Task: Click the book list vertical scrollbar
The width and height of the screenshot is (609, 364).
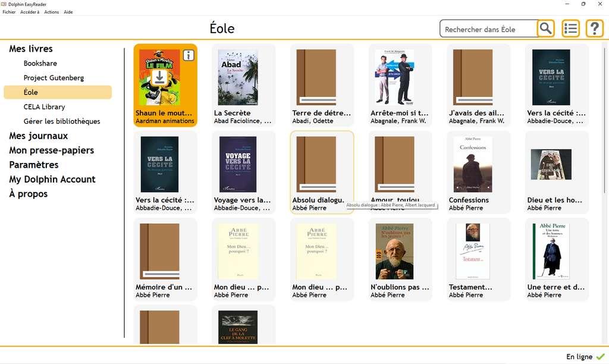Action: click(604, 120)
